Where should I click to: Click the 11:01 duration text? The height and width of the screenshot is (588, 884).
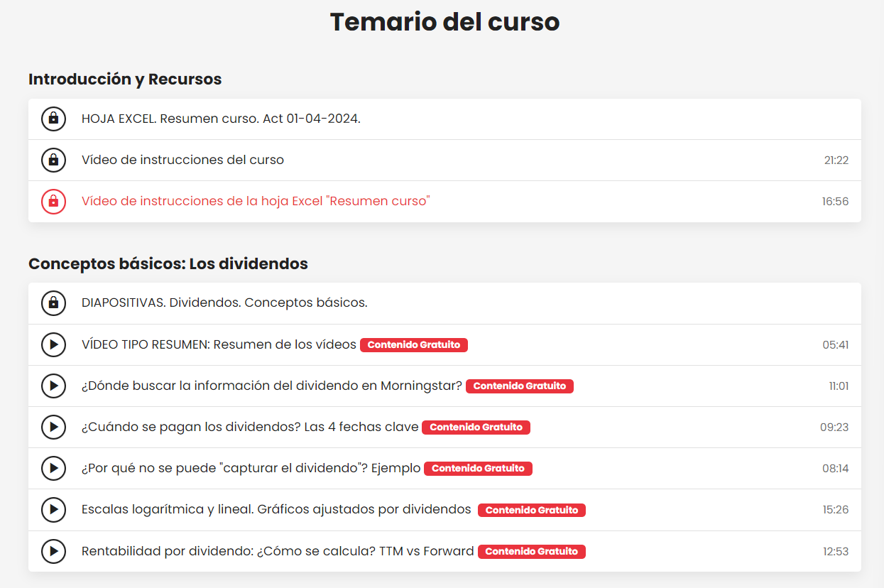tap(839, 386)
